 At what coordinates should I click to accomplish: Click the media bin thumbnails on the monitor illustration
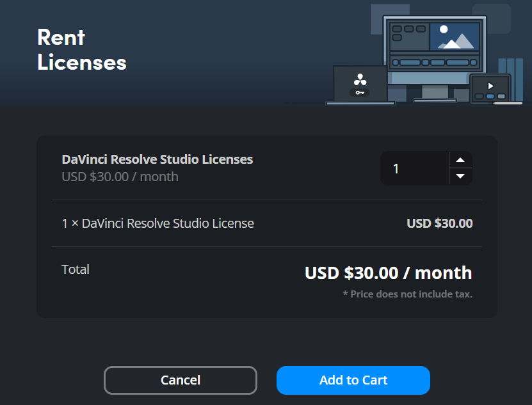(405, 30)
